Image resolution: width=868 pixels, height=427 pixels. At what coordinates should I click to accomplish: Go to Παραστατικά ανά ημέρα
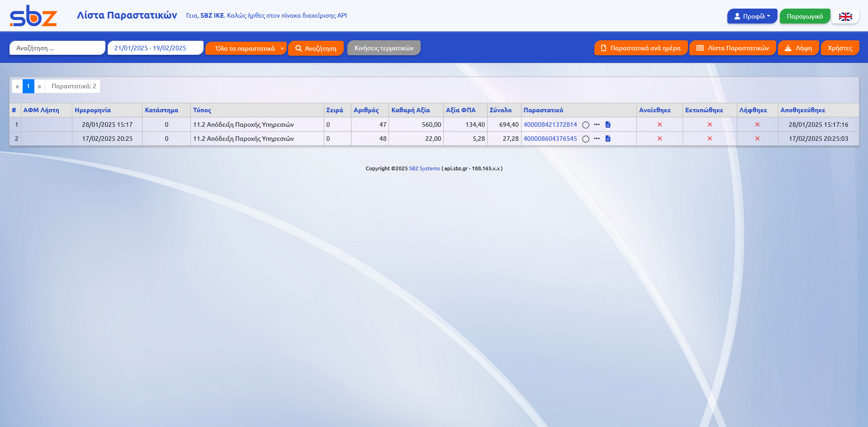(x=640, y=48)
